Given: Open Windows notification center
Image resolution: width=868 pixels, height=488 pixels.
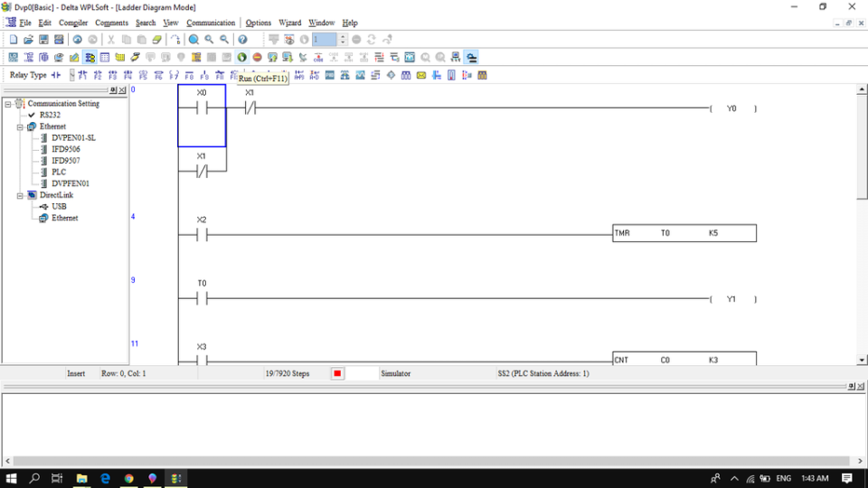Looking at the screenshot, I should 847,478.
